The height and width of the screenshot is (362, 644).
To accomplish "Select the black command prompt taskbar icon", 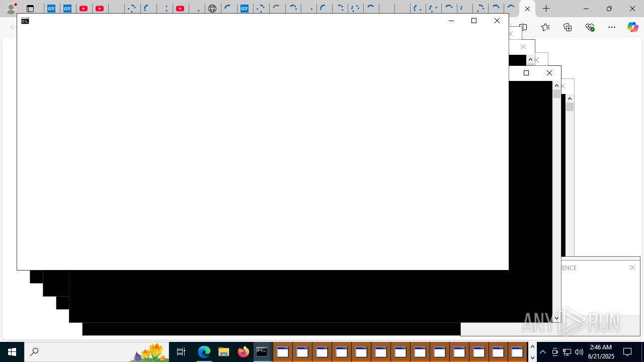I will 262,352.
